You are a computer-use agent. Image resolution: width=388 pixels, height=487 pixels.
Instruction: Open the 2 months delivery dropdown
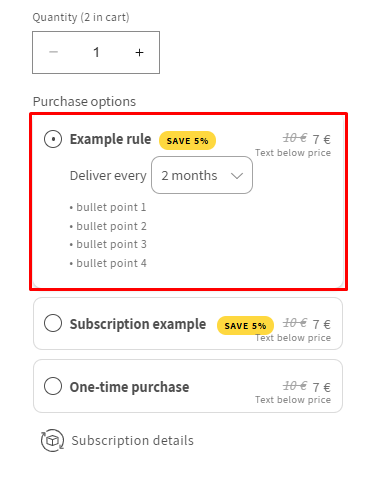pos(202,175)
